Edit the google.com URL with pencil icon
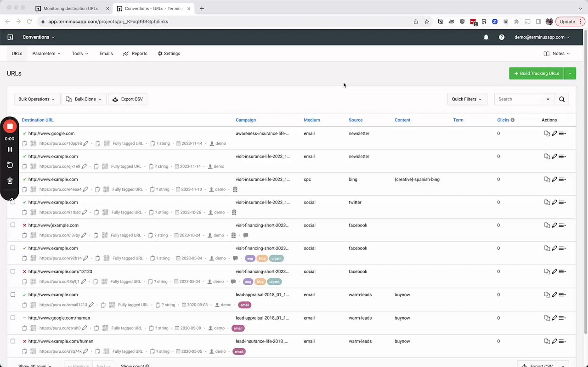The image size is (588, 367). coord(554,134)
